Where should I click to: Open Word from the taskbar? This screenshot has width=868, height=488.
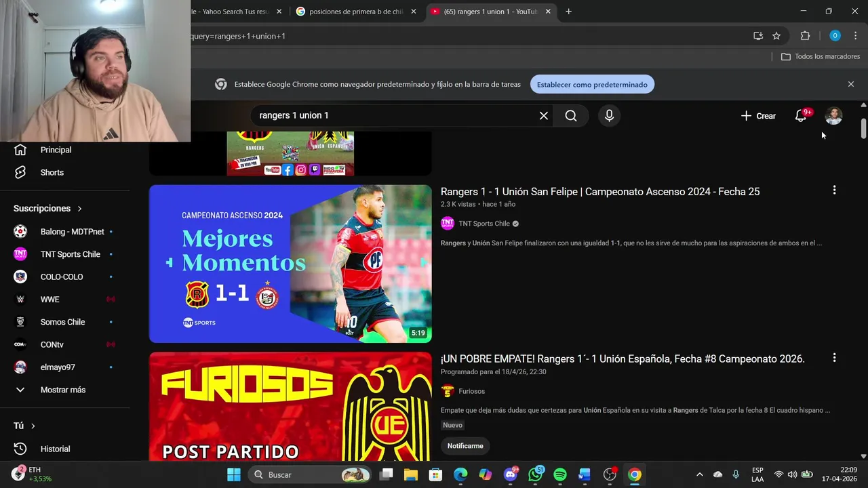[x=585, y=474]
